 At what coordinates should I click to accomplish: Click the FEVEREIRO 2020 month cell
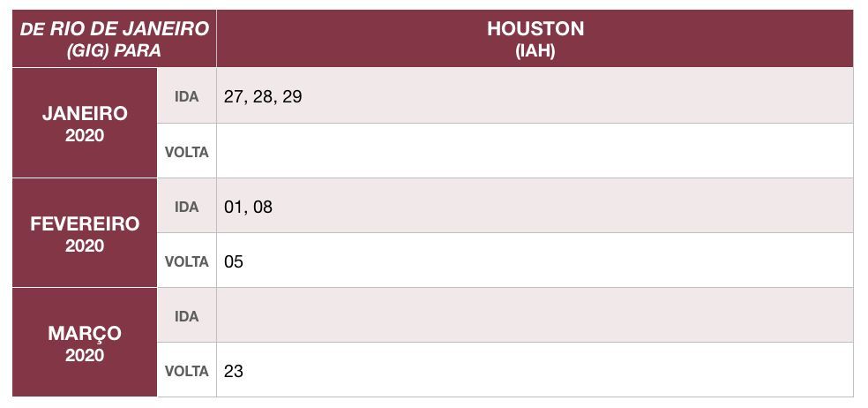[x=85, y=233]
